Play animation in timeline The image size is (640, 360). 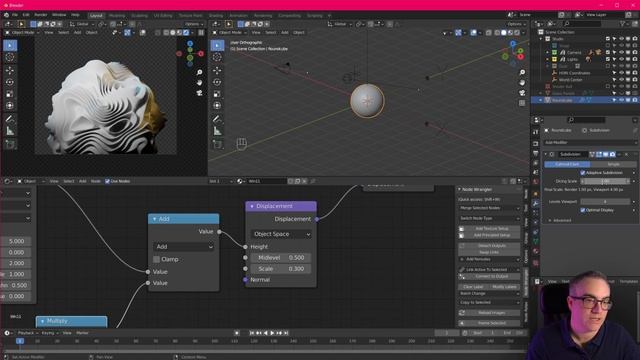(272, 333)
